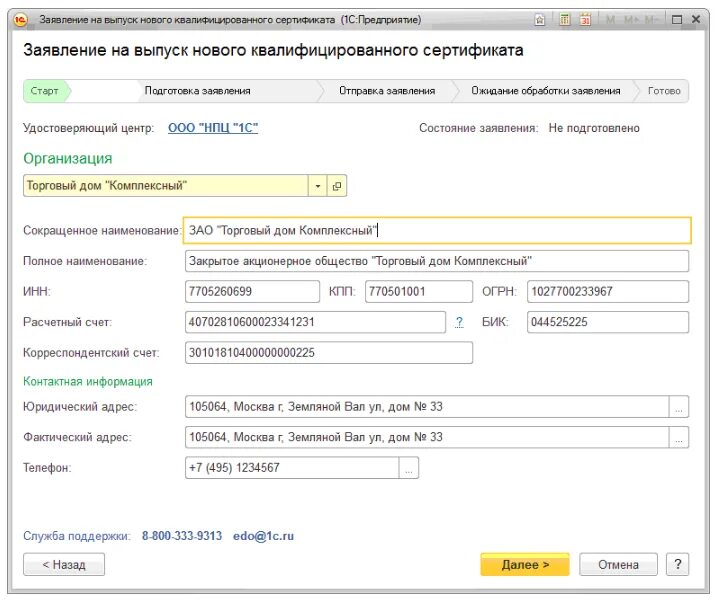Click the Юридический адрес field
This screenshot has width=715, height=600.
click(427, 407)
